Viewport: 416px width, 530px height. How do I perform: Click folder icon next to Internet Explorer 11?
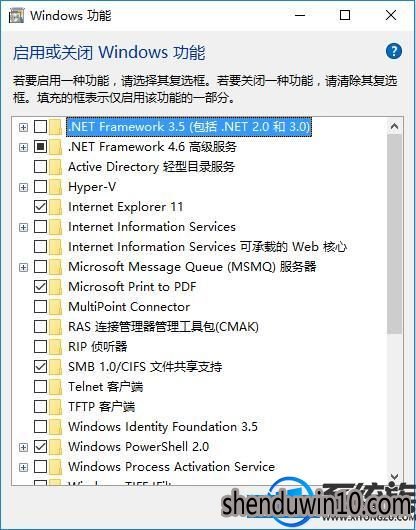[x=55, y=207]
